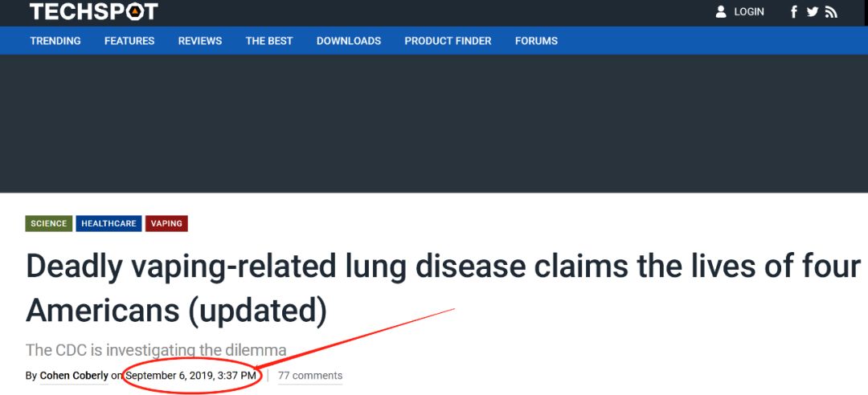
Task: Open TechSpot's Facebook page icon
Action: click(x=794, y=12)
